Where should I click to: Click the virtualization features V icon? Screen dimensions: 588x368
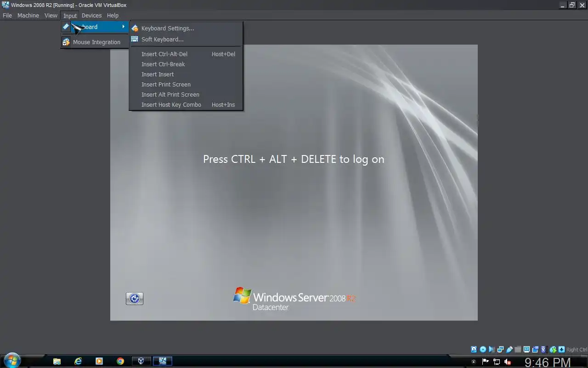pos(543,350)
